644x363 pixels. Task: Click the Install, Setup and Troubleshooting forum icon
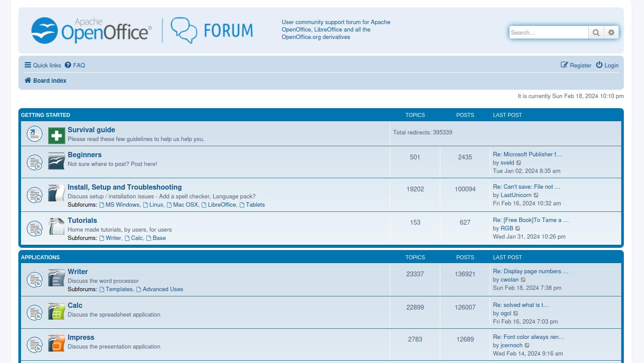tap(57, 193)
